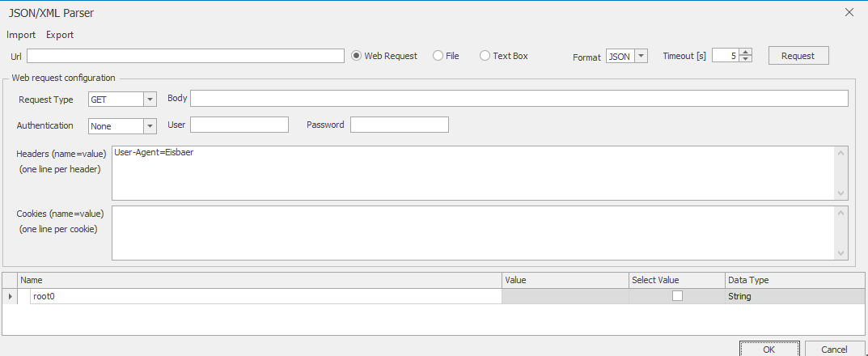868x356 pixels.
Task: Check the Select Value checkbox for root0
Action: pos(677,296)
